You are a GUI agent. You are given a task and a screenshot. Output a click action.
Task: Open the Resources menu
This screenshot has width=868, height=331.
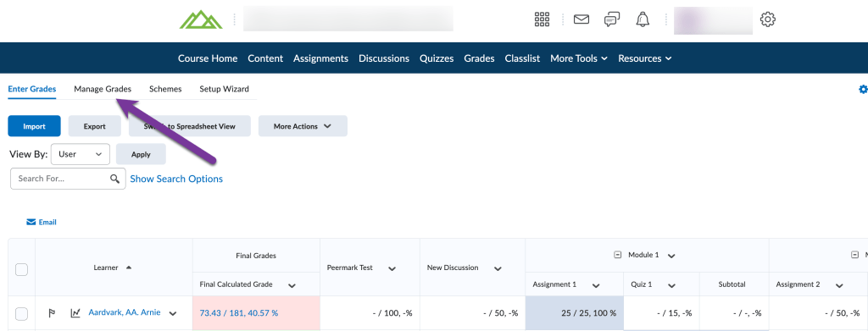click(645, 58)
